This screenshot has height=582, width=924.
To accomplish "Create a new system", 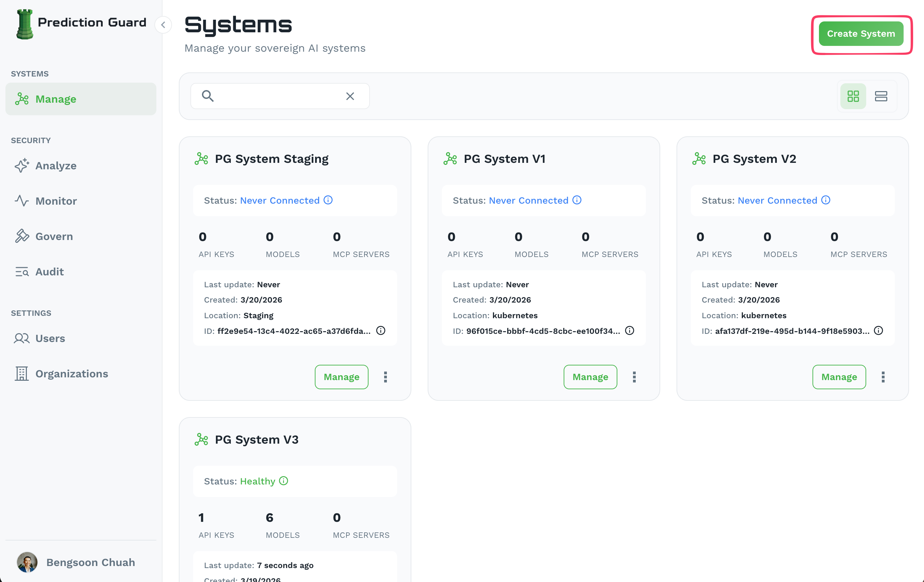I will pos(861,34).
